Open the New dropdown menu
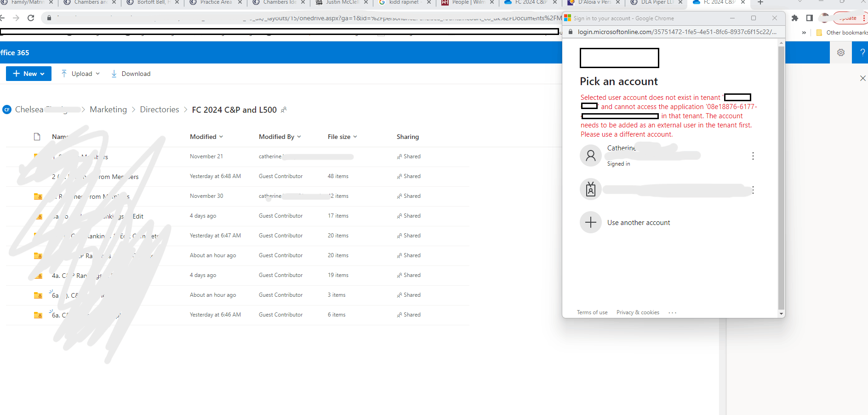 pyautogui.click(x=28, y=73)
